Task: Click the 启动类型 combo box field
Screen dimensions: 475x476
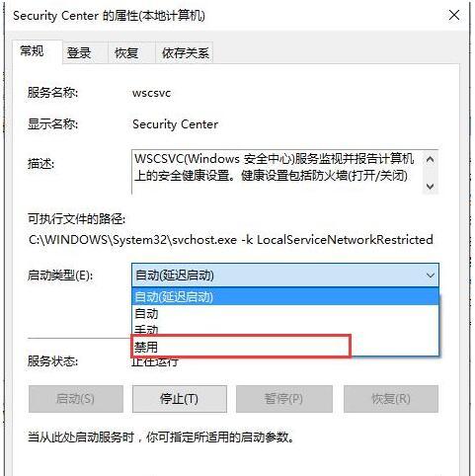Action: tap(285, 276)
